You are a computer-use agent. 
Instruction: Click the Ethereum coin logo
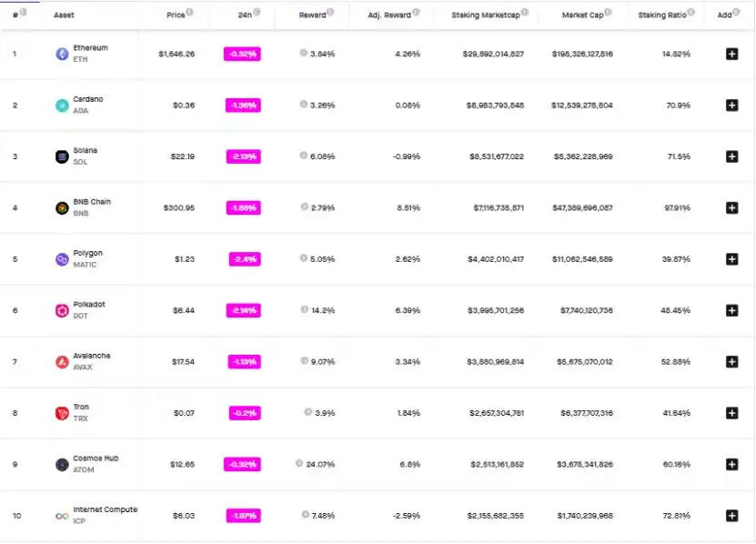tap(62, 54)
